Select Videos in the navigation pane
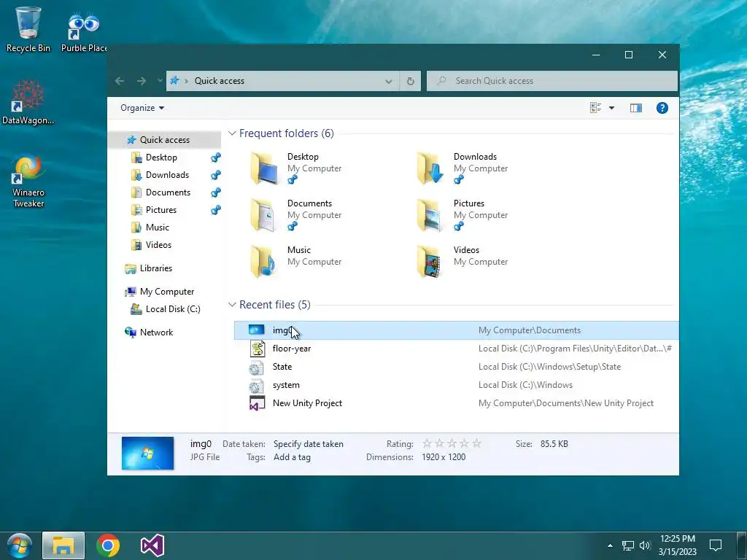This screenshot has height=560, width=747. point(158,245)
